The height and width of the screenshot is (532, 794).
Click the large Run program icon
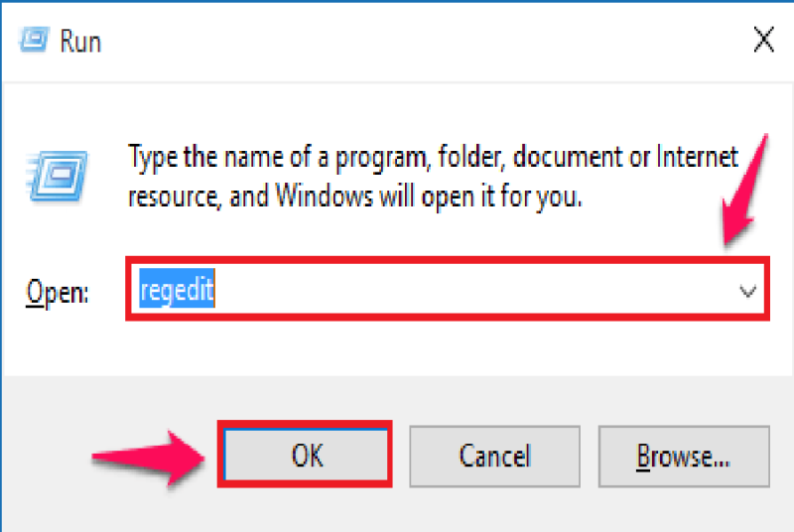(x=58, y=176)
